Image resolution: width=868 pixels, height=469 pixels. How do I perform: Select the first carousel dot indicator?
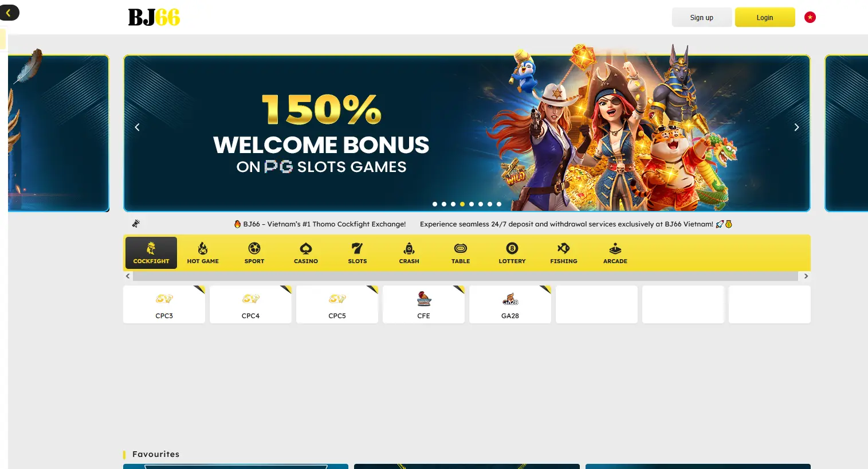tap(435, 204)
